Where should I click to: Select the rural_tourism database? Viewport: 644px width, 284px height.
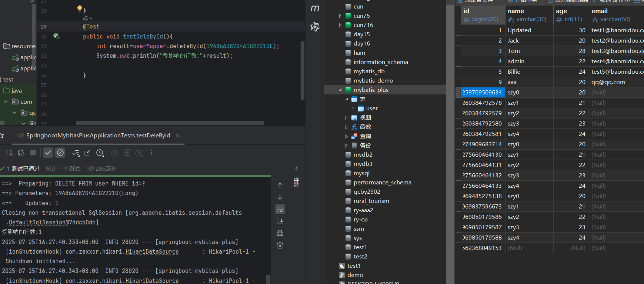pos(371,201)
